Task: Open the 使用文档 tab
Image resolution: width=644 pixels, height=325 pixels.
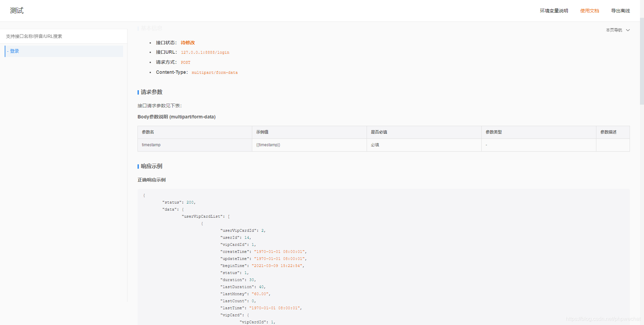Action: (x=589, y=11)
